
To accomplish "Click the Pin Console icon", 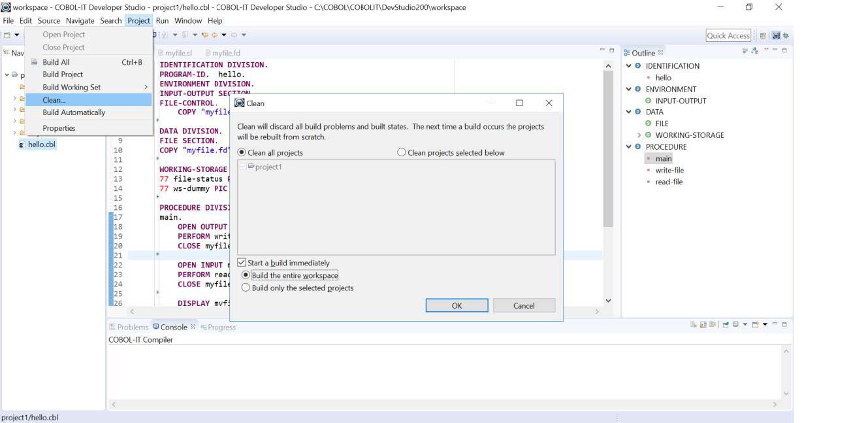I will 726,325.
